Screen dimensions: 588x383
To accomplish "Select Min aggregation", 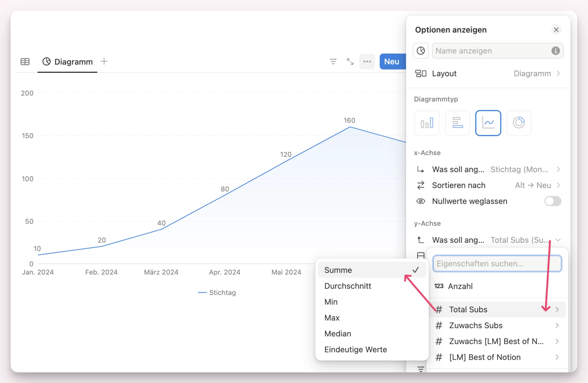I will click(372, 302).
